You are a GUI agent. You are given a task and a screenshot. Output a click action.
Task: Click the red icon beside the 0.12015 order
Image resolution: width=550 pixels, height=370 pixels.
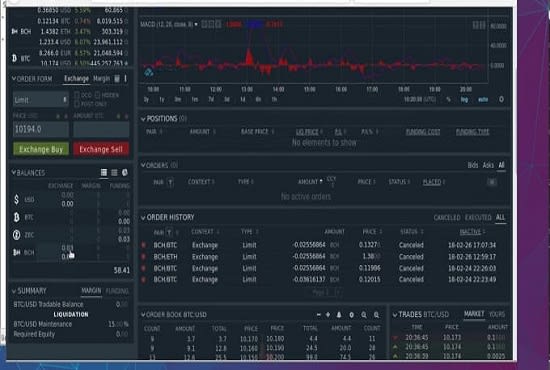143,280
